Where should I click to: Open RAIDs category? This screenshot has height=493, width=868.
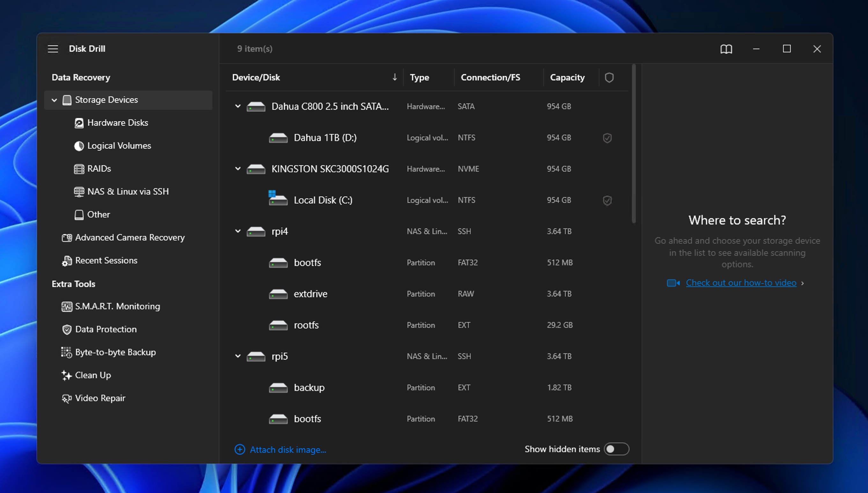point(98,169)
